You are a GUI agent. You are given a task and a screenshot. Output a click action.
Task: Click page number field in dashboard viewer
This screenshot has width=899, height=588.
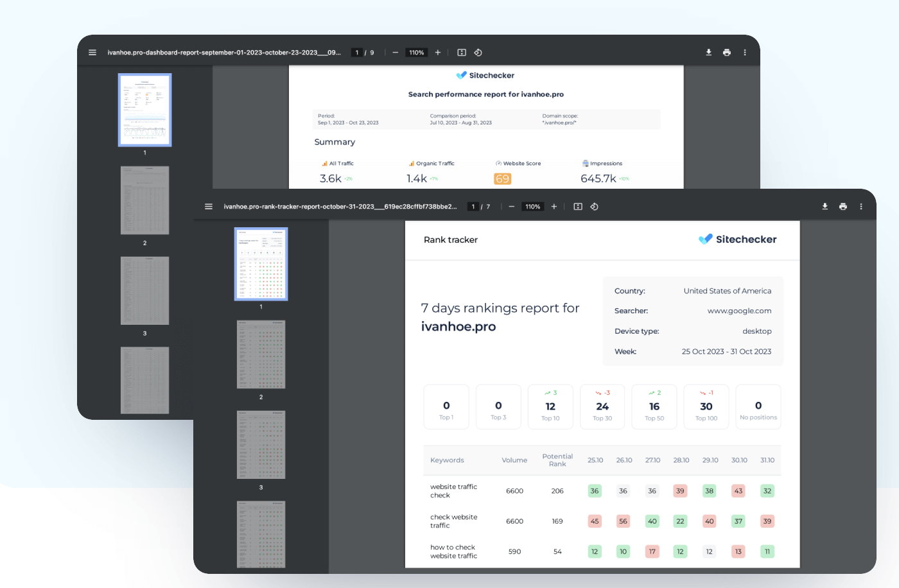tap(357, 53)
